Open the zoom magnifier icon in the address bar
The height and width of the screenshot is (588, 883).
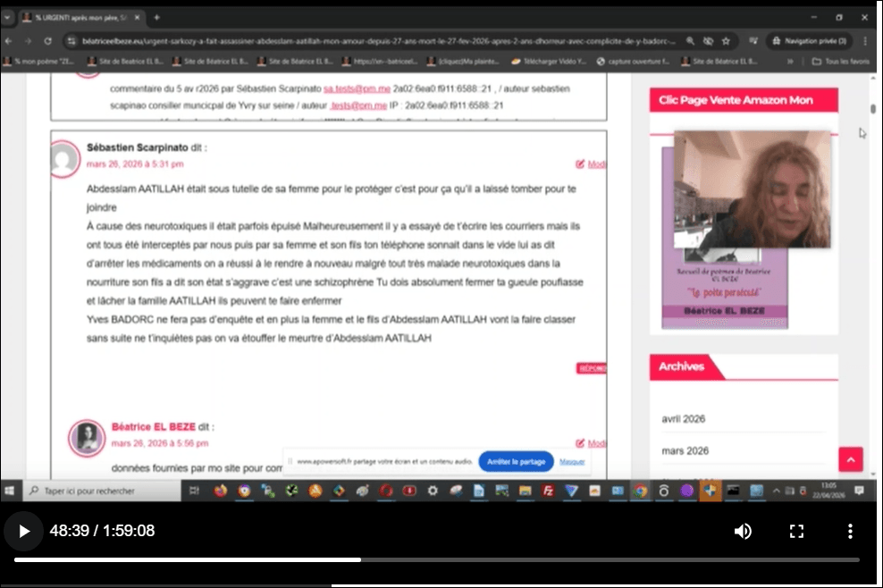(690, 41)
